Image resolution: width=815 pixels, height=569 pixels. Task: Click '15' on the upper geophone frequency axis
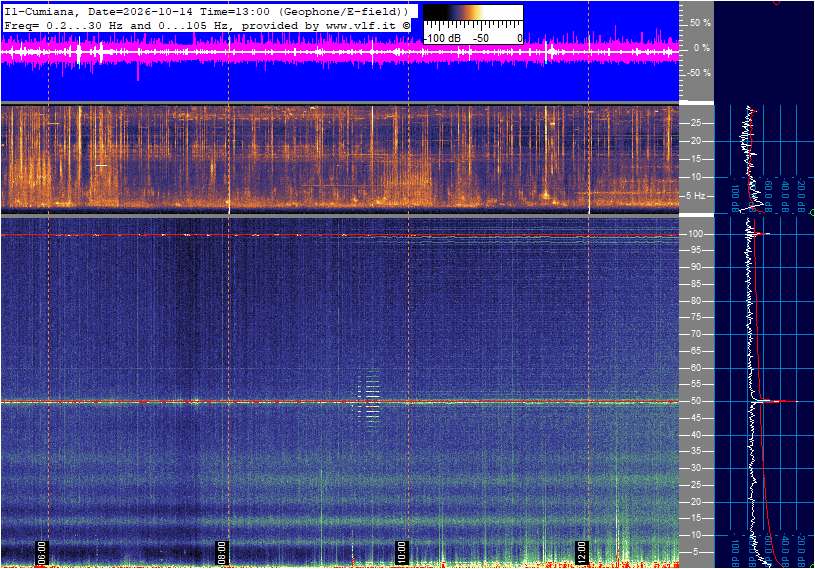click(x=695, y=159)
